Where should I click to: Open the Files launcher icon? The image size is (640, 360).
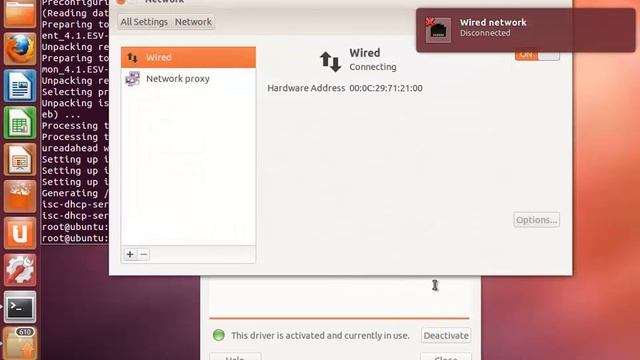(20, 13)
